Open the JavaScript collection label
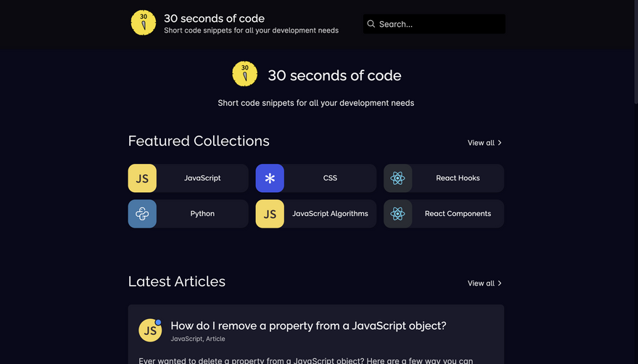Image resolution: width=638 pixels, height=364 pixels. pyautogui.click(x=202, y=178)
